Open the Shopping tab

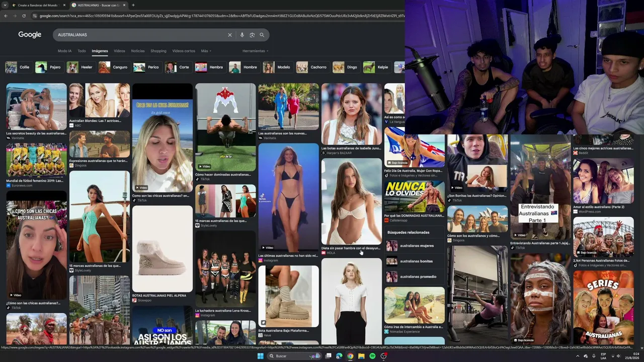point(158,51)
